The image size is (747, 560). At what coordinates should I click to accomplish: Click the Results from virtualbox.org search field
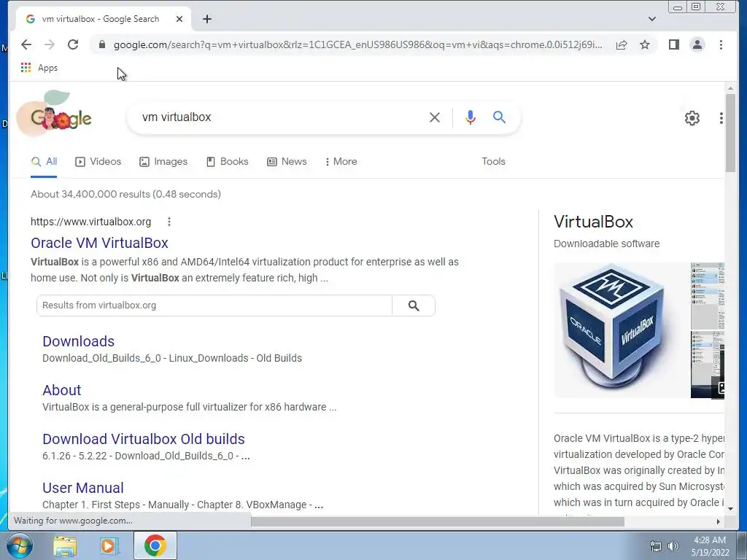(x=214, y=306)
